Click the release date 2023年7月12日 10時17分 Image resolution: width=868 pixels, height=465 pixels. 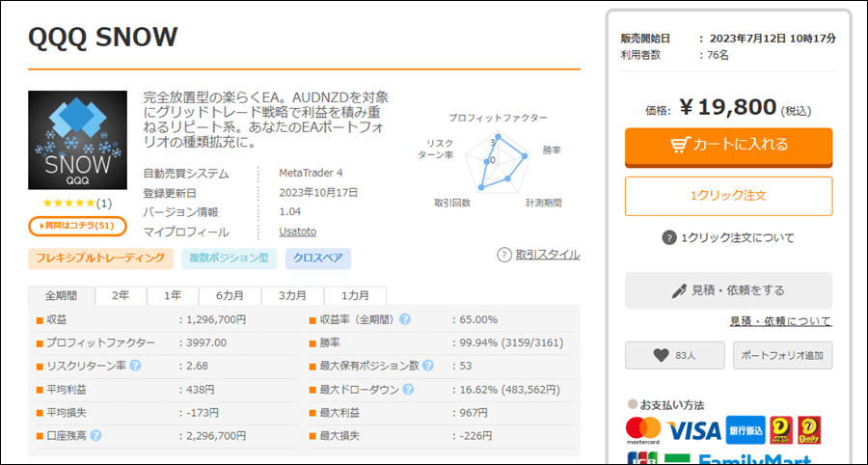click(773, 39)
